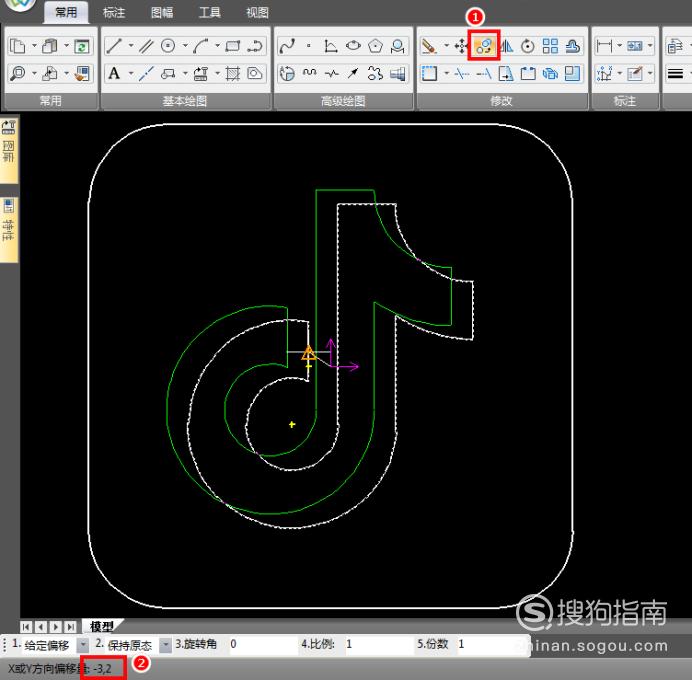Click the Mirror tool

click(x=507, y=45)
